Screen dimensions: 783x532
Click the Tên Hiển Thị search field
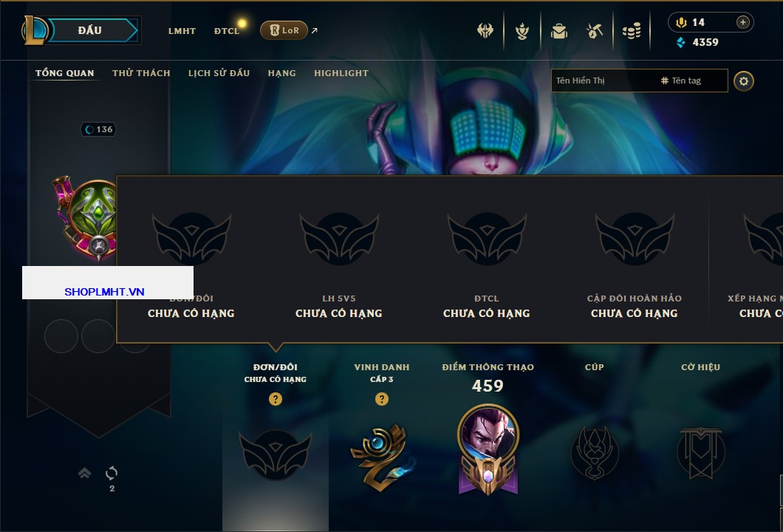(605, 81)
